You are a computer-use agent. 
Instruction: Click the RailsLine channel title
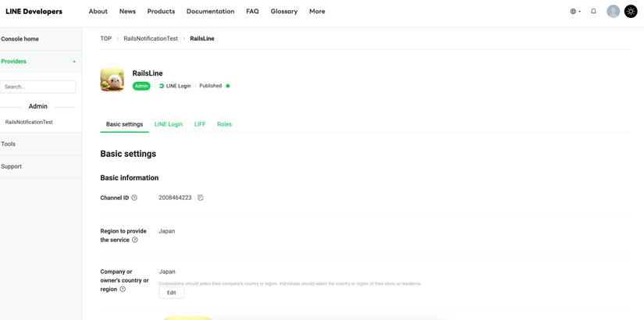tap(148, 73)
